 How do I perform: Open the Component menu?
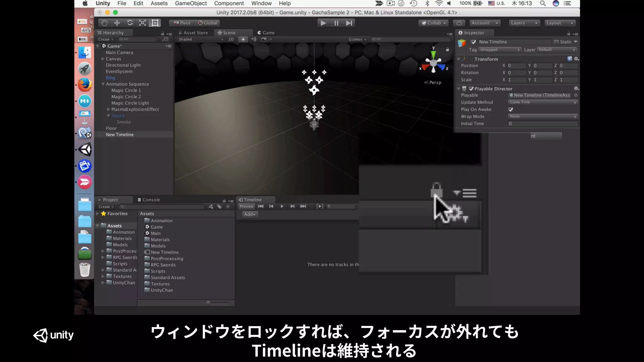coord(229,3)
